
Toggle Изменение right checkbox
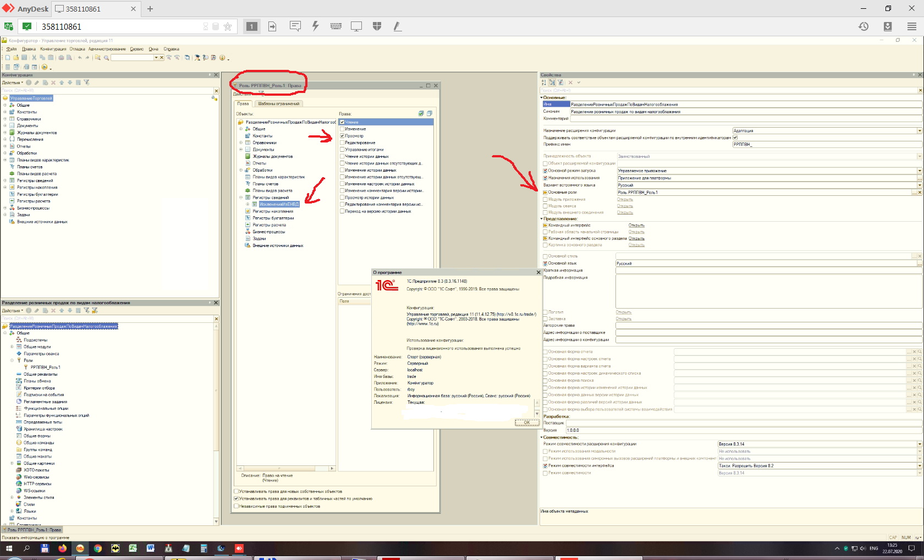(342, 129)
